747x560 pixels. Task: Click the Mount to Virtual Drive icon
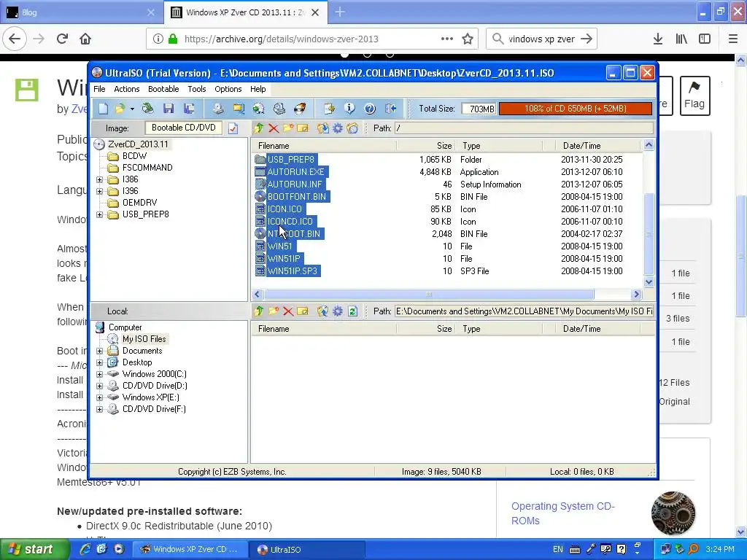[279, 109]
